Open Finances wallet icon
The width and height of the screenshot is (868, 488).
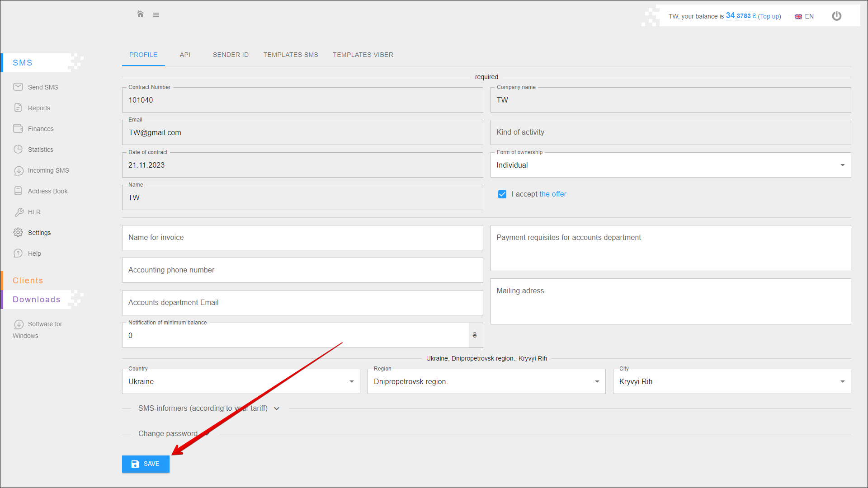click(x=18, y=128)
